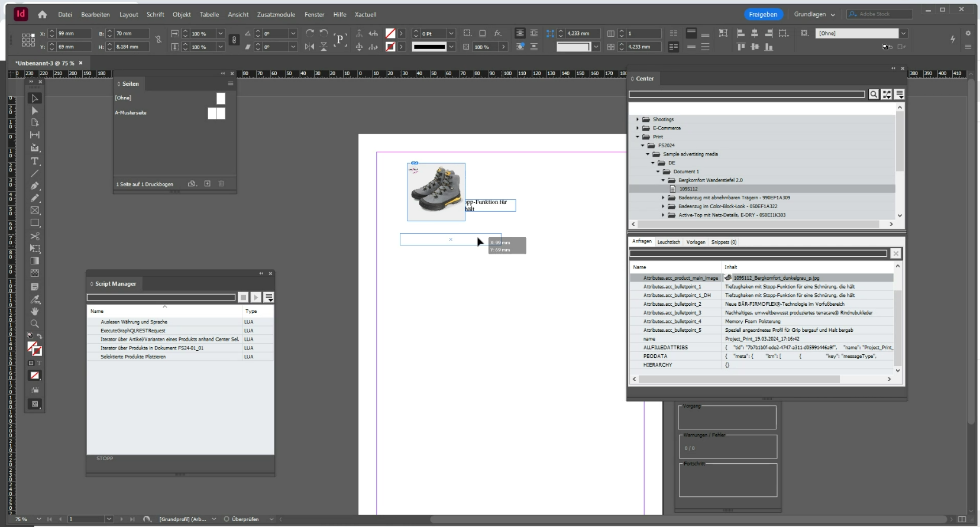Toggle constrain scaling proportions chain icon
The image size is (980, 527).
(234, 40)
